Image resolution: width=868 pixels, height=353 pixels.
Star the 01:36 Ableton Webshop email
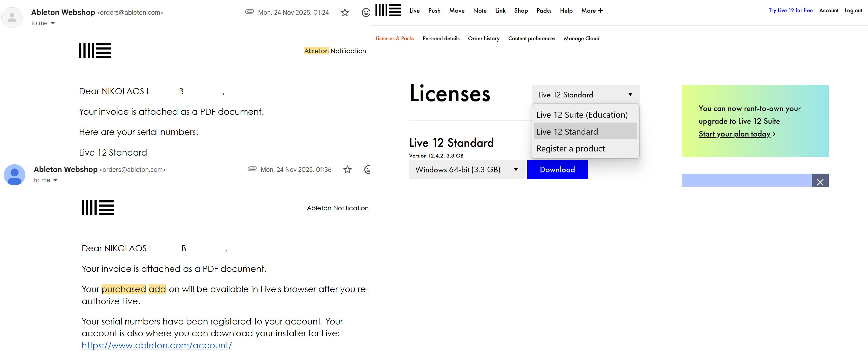[348, 170]
